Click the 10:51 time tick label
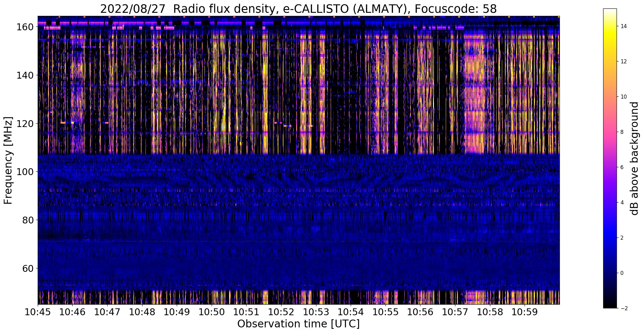Viewport: 644px width, 333px height. (x=246, y=312)
